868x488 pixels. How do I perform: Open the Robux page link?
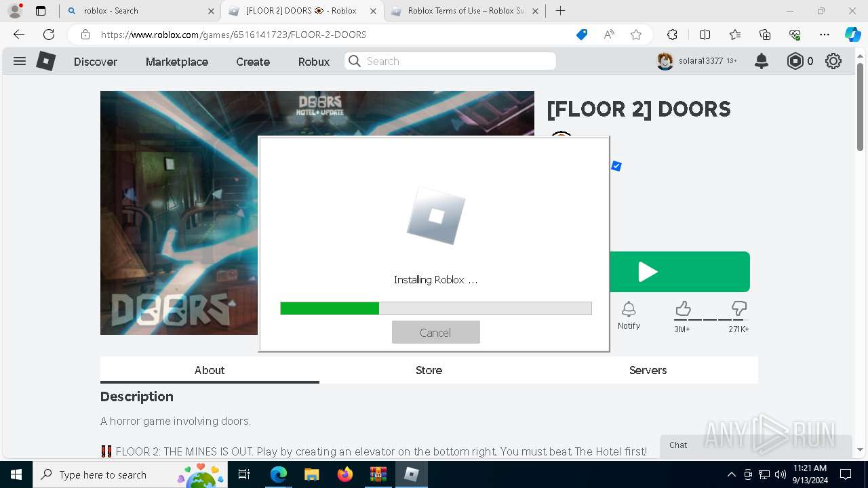(x=314, y=62)
